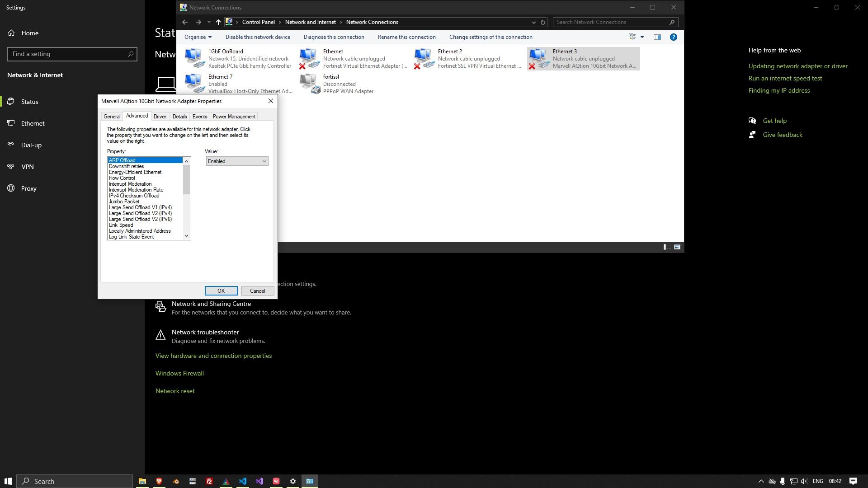Click the Network reset link

click(x=175, y=390)
